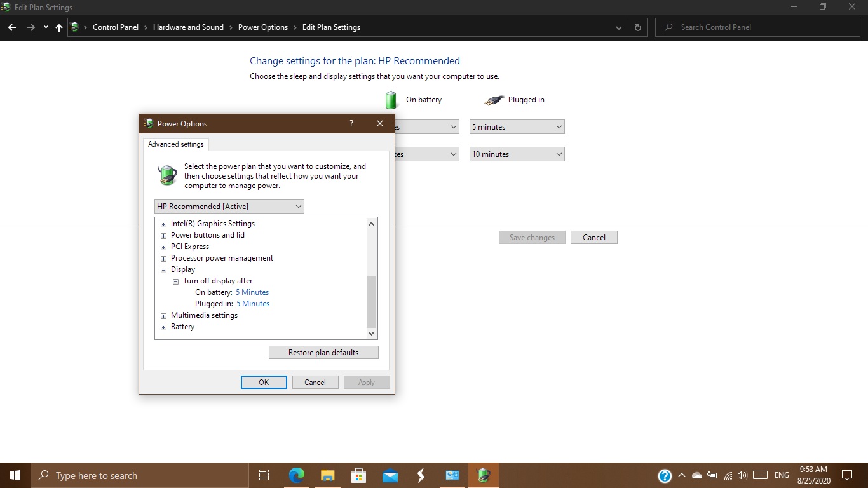Collapse the Display tree node
Screen dimensions: 868x488
[164, 269]
